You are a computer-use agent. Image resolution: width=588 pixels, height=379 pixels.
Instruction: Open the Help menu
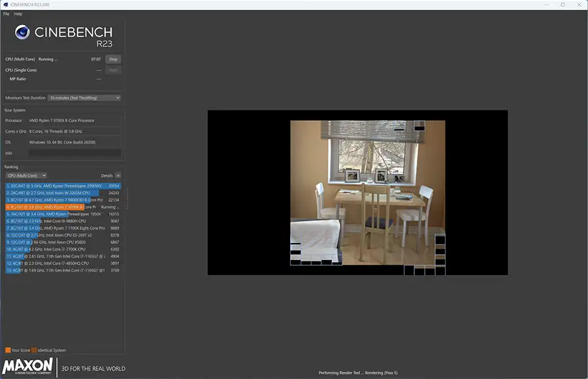click(18, 14)
